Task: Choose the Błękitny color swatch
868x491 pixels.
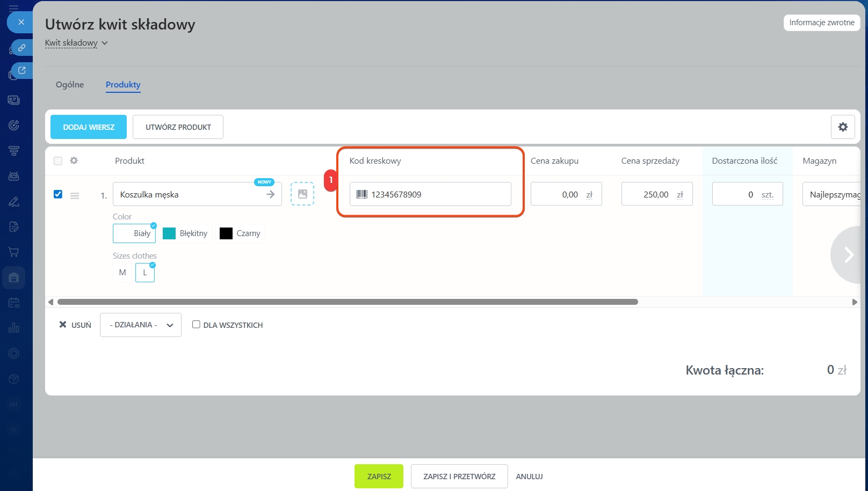Action: point(185,233)
